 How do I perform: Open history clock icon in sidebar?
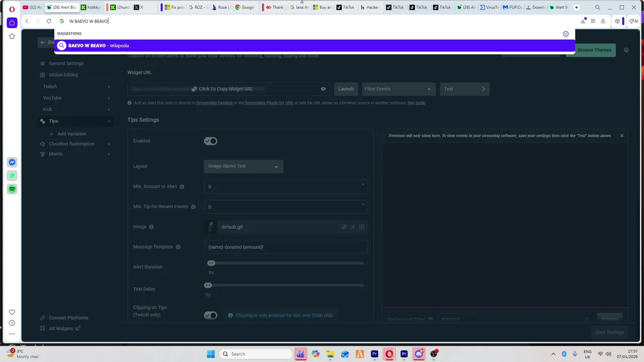tap(12, 323)
